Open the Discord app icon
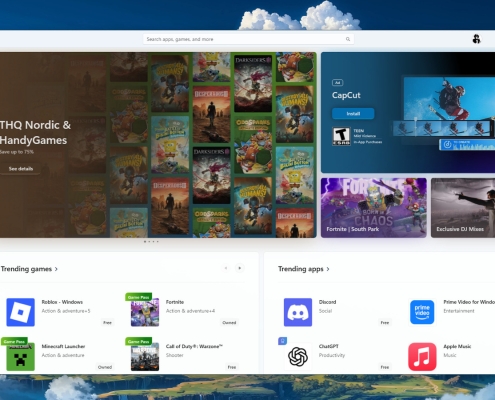The image size is (495, 400). (x=298, y=312)
